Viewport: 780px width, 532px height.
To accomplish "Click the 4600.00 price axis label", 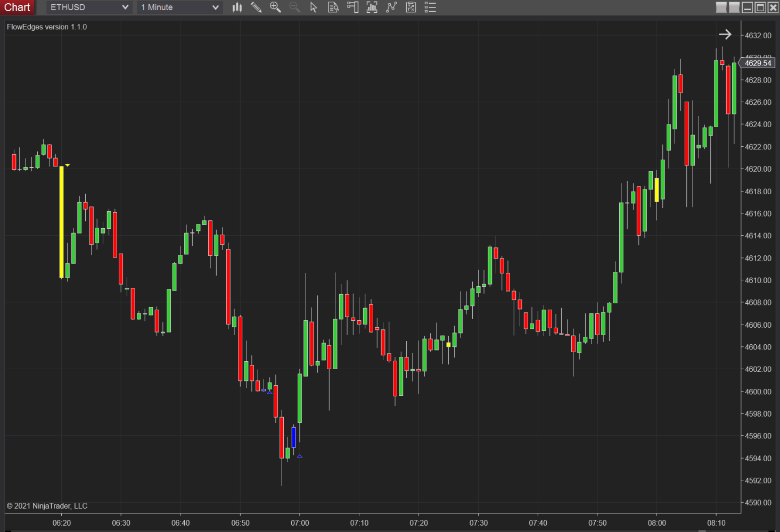I will 758,392.
